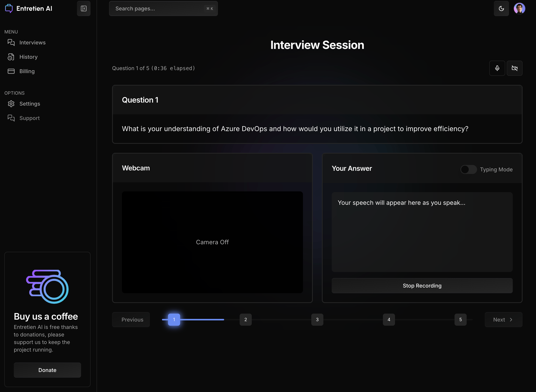
Task: Click the Donate button
Action: point(47,370)
